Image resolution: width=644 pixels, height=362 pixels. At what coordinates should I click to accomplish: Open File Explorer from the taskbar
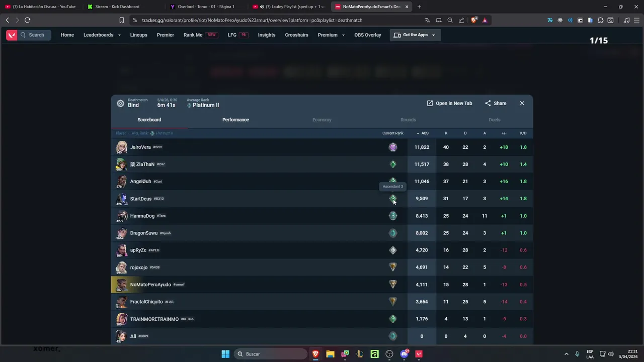330,354
